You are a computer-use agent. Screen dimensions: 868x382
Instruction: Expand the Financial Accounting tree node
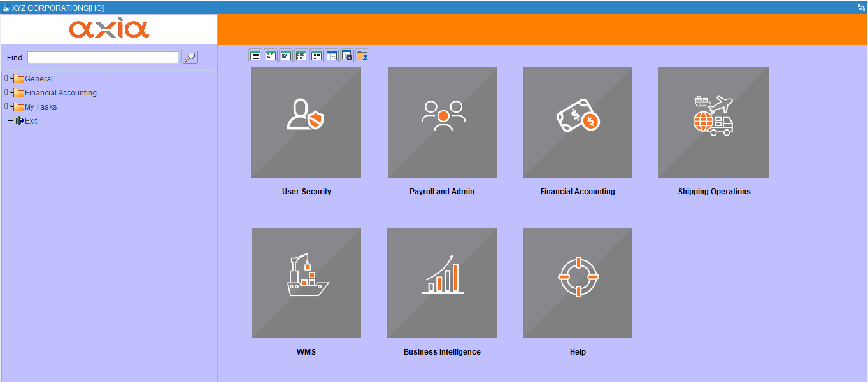6,92
